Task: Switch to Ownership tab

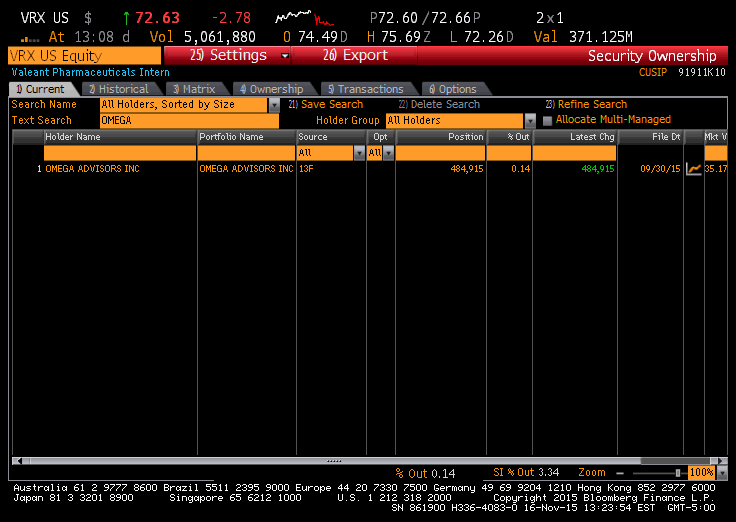Action: coord(272,89)
